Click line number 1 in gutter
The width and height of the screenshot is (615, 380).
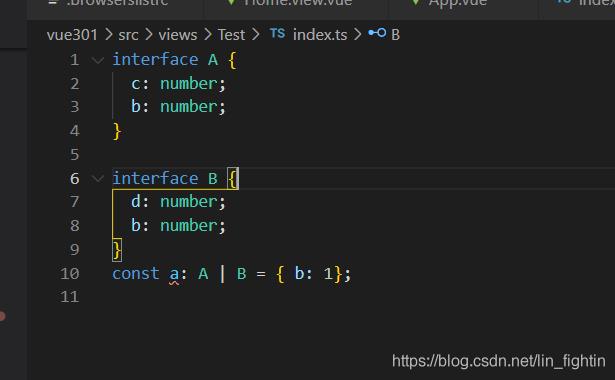74,60
